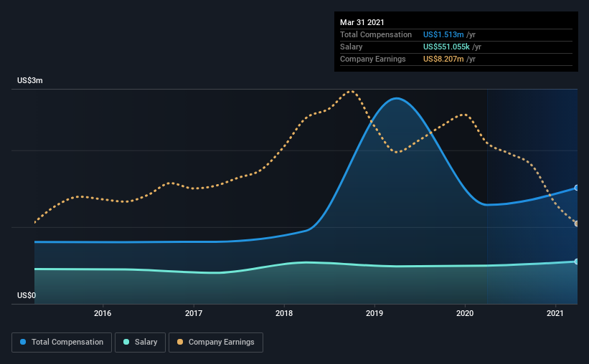Viewport: 589px width, 364px height.
Task: Click the US$551.055k salary value
Action: (446, 47)
